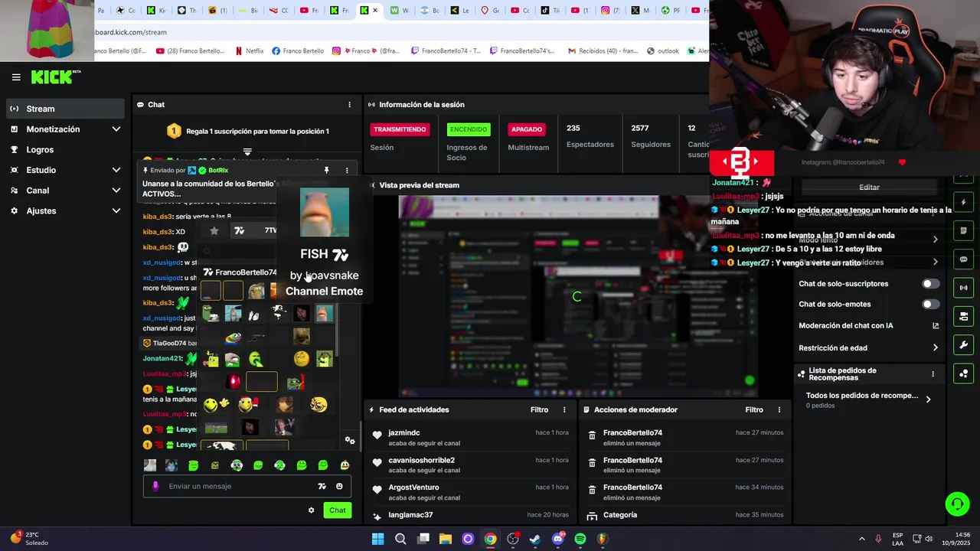The image size is (980, 551).
Task: Open Steam from the taskbar
Action: tap(535, 539)
